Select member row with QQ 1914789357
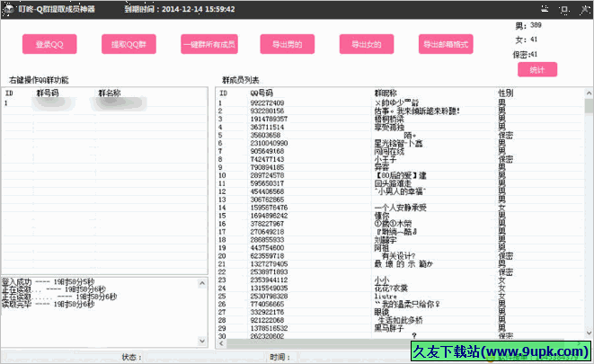The image size is (594, 364). 401,119
